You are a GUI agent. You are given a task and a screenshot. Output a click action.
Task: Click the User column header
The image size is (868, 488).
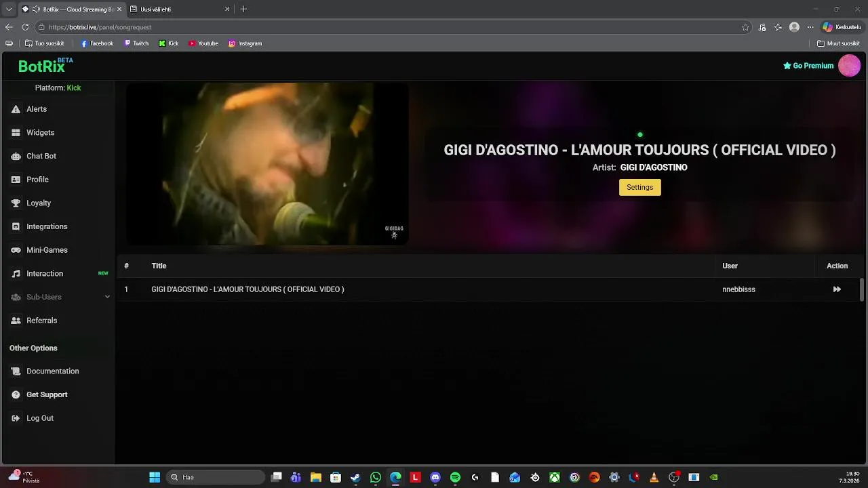[x=730, y=266]
